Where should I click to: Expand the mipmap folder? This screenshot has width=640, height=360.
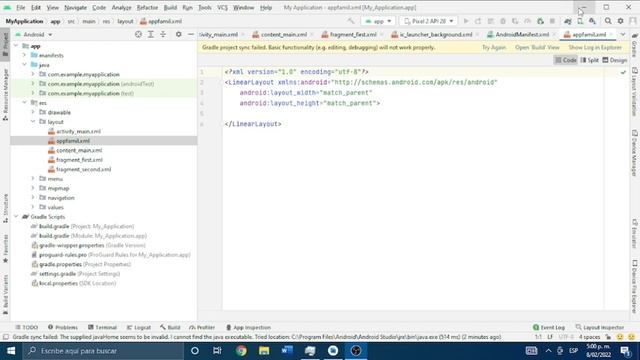33,188
